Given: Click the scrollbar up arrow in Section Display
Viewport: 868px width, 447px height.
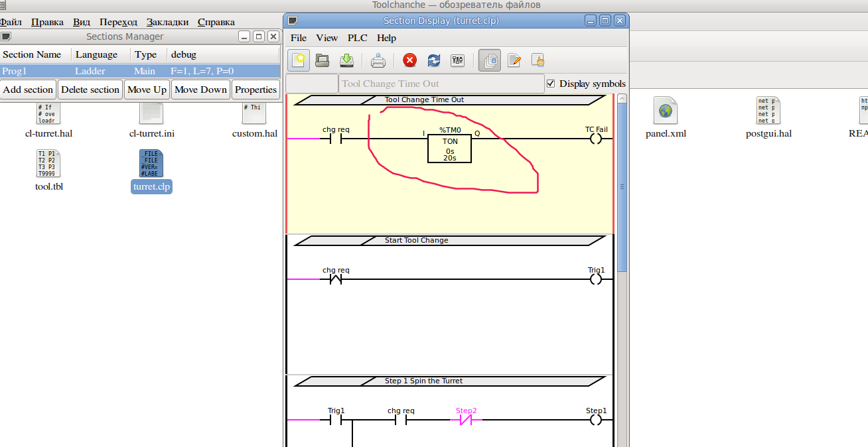Looking at the screenshot, I should (x=622, y=99).
